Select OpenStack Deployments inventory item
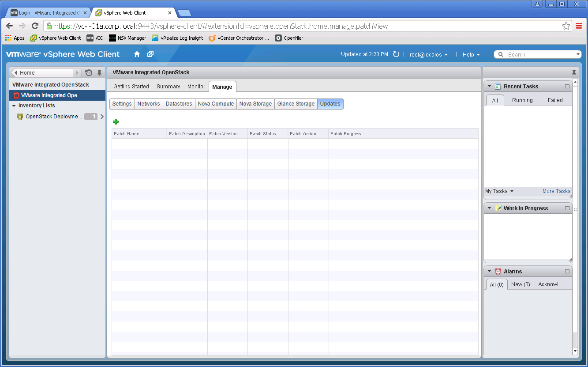588x367 pixels. coord(53,117)
